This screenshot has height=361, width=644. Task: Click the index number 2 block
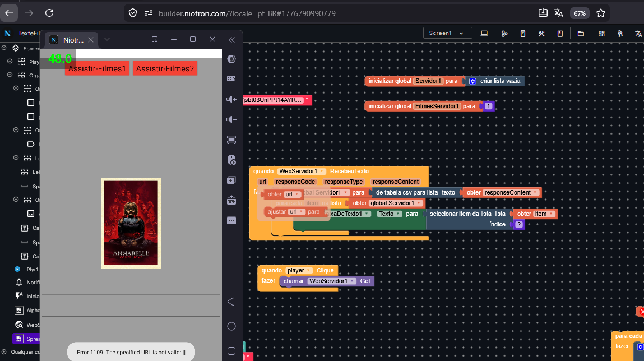(519, 224)
